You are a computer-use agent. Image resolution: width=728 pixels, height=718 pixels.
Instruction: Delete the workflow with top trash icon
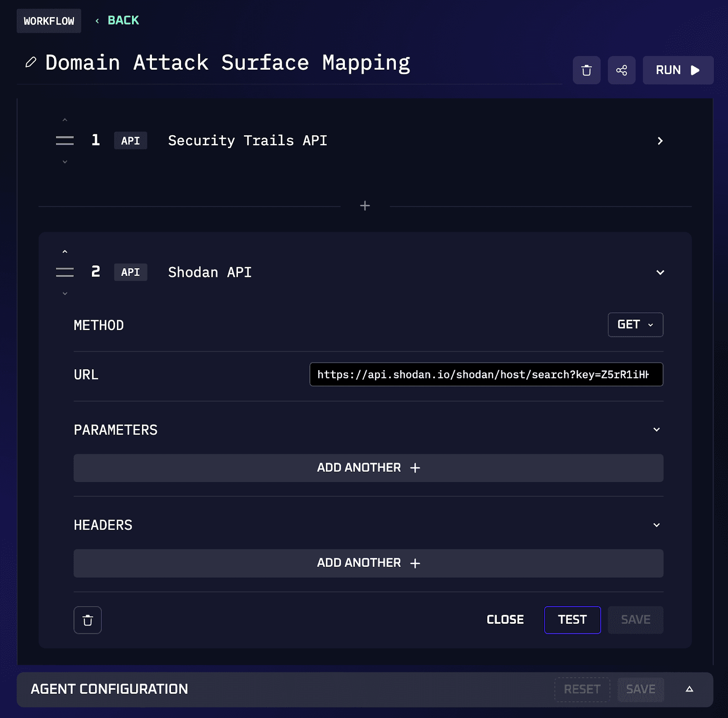[x=586, y=70]
